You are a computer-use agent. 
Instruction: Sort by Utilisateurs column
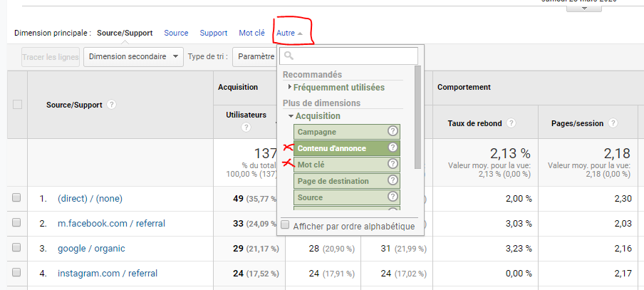click(x=246, y=115)
